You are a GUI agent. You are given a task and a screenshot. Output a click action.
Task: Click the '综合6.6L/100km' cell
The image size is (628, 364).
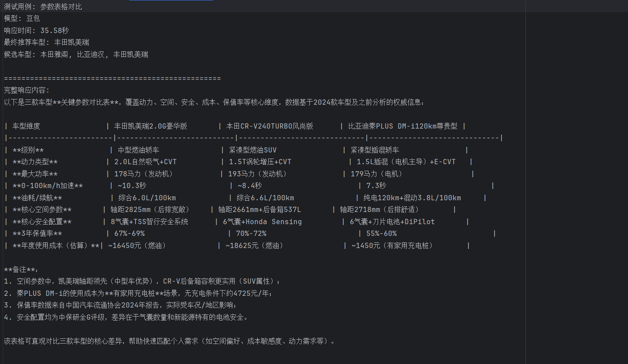[x=265, y=198]
